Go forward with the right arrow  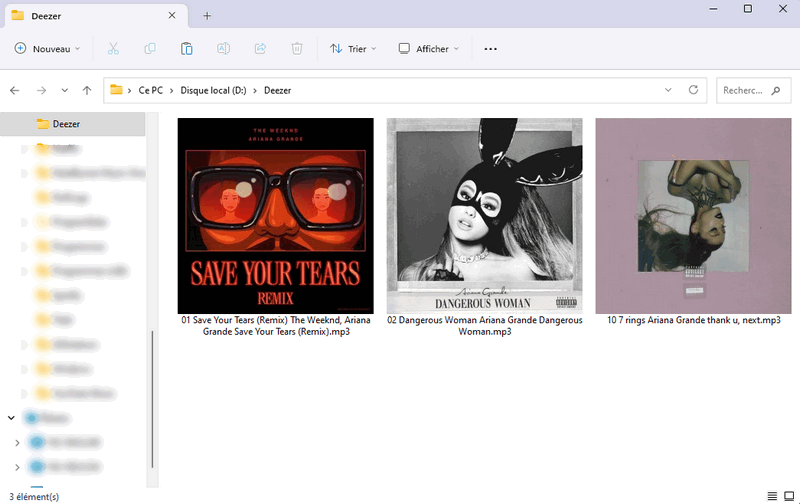(x=41, y=90)
